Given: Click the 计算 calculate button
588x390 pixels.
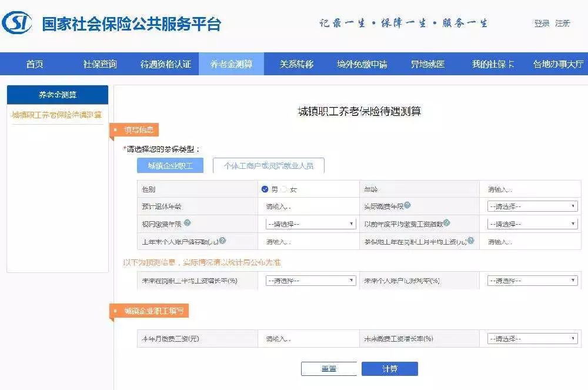Looking at the screenshot, I should click(x=389, y=368).
